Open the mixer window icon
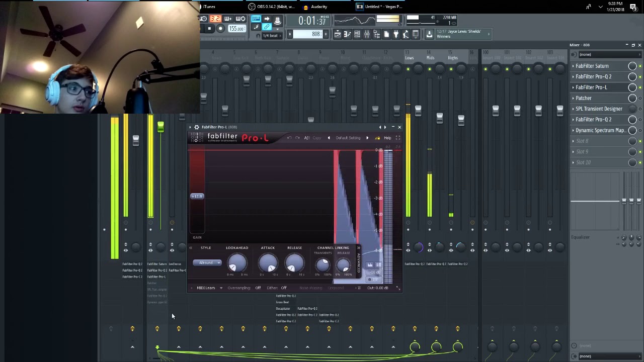Viewport: 644px width, 362px height. 367,34
